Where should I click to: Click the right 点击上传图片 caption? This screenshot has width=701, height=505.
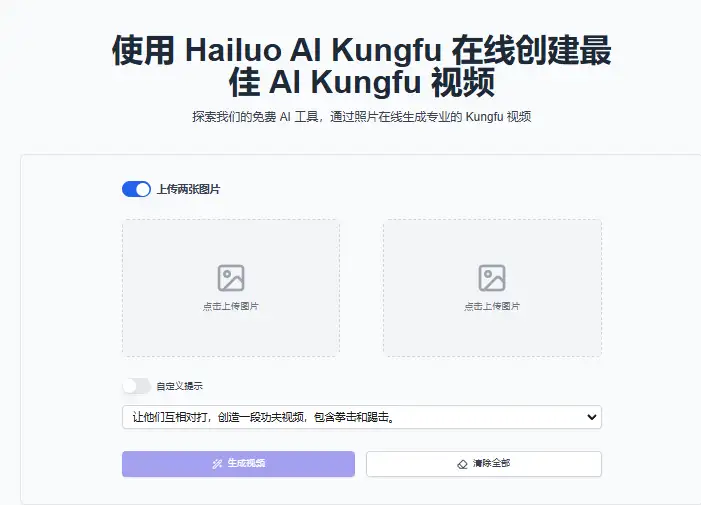[492, 306]
